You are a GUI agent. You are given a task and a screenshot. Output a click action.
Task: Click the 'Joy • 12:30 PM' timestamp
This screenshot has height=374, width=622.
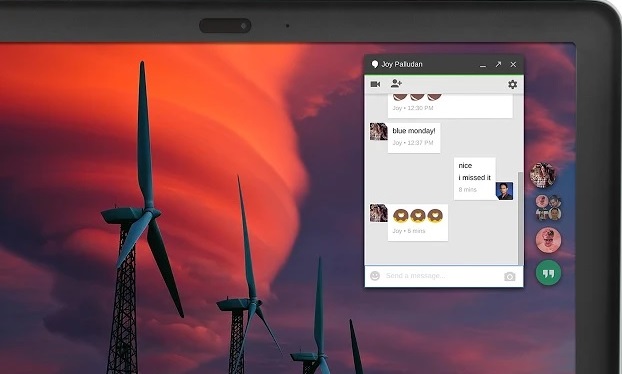click(x=413, y=108)
